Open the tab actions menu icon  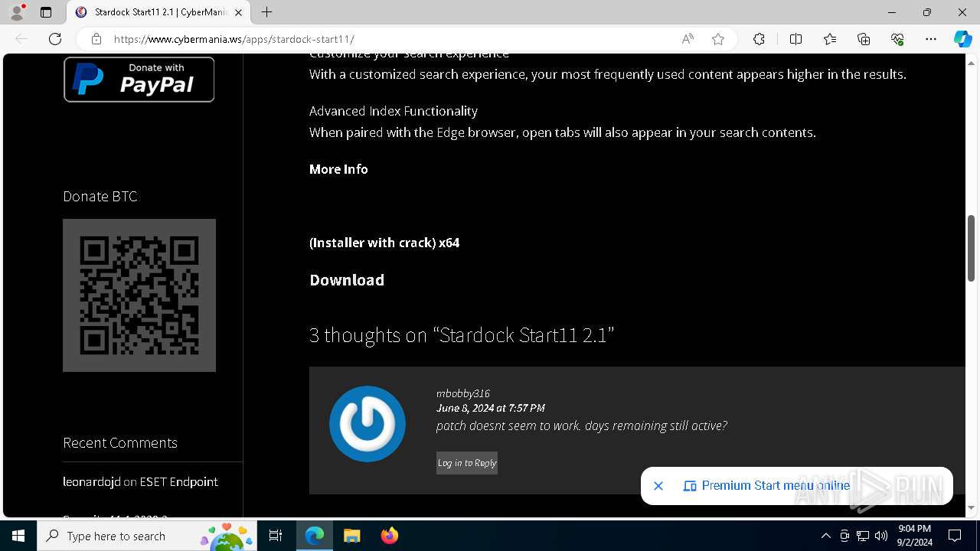tap(46, 12)
